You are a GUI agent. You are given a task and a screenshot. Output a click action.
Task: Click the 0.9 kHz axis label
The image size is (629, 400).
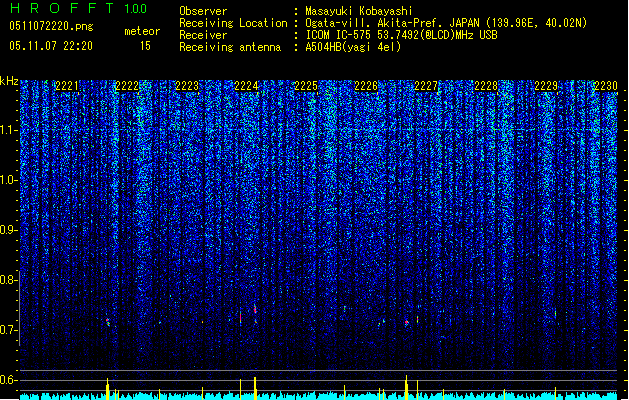point(9,230)
